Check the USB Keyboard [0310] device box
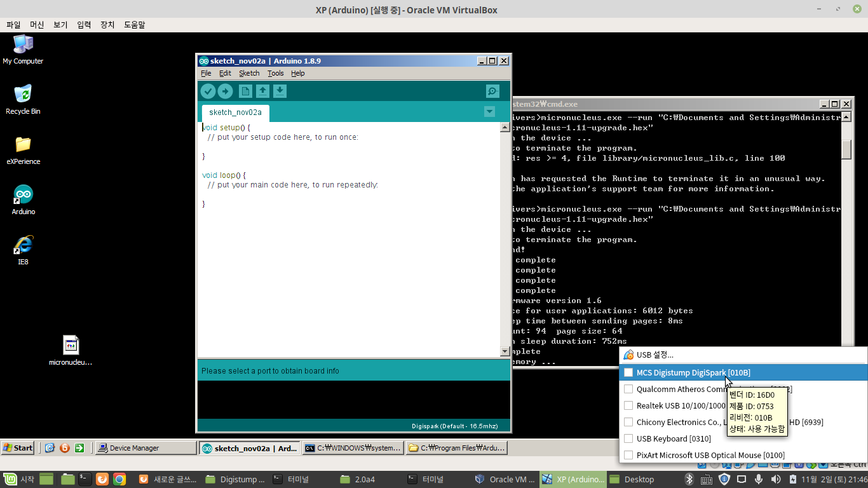 [628, 438]
